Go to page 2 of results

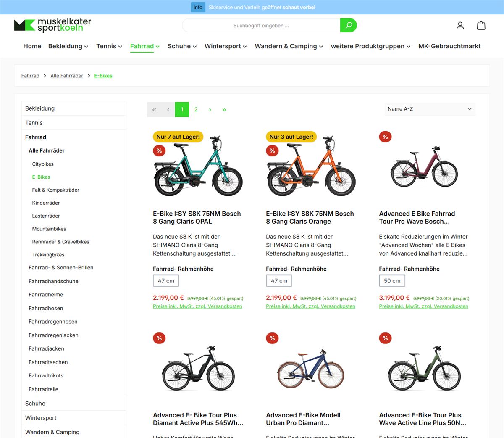(196, 110)
